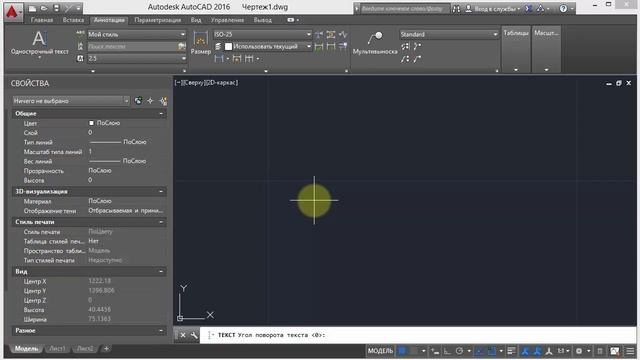Click the workspace switching gear icon

click(579, 351)
